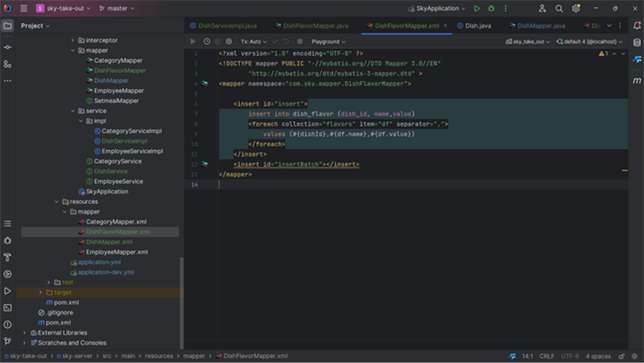
Task: Collapse the service package
Action: (73, 111)
